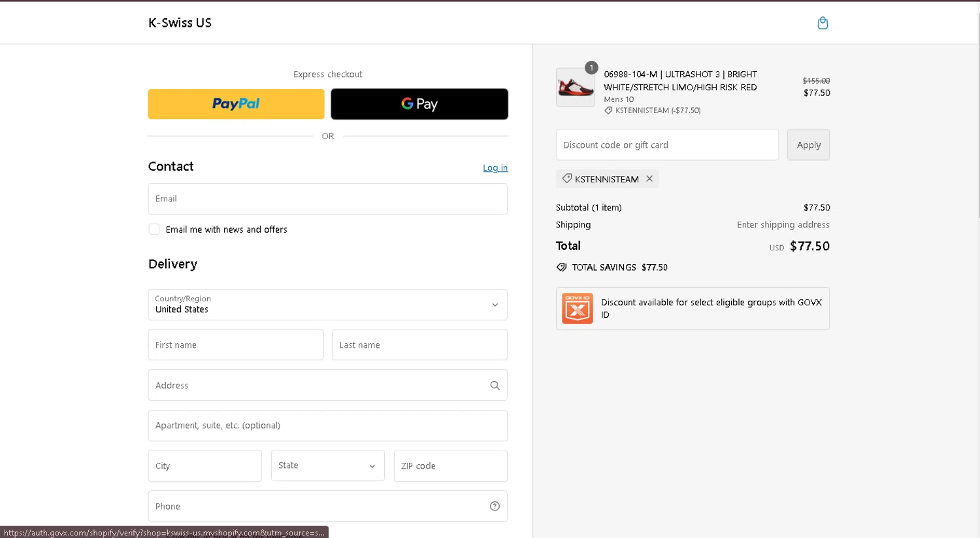Viewport: 980px width, 538px height.
Task: Click the Express checkout heading
Action: click(328, 75)
